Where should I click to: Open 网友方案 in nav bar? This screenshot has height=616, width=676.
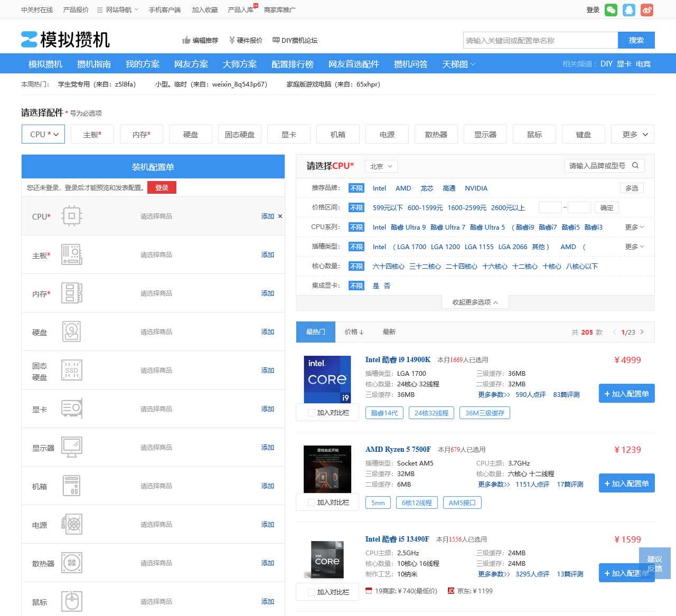191,64
